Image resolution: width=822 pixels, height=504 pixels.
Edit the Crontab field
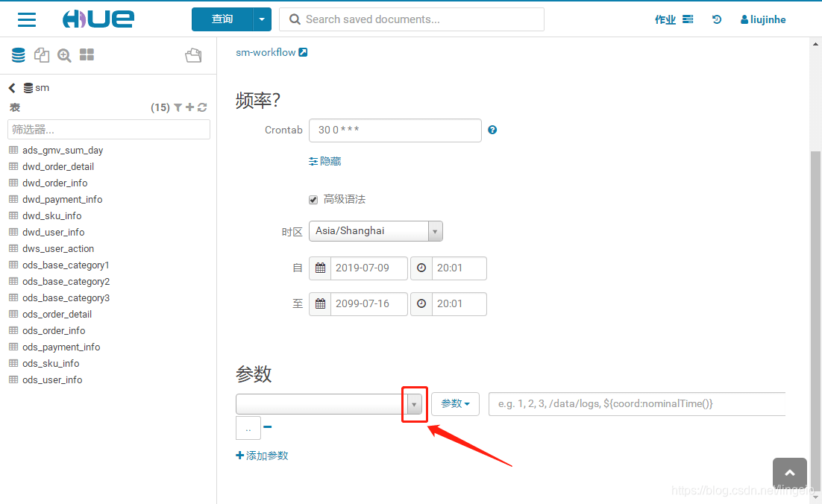point(395,130)
